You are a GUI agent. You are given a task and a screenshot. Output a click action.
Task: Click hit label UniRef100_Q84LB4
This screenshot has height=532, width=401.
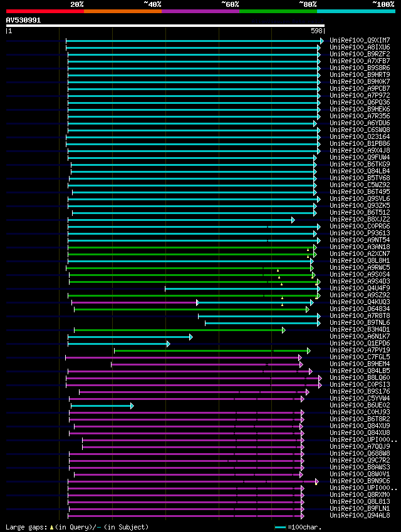360,171
